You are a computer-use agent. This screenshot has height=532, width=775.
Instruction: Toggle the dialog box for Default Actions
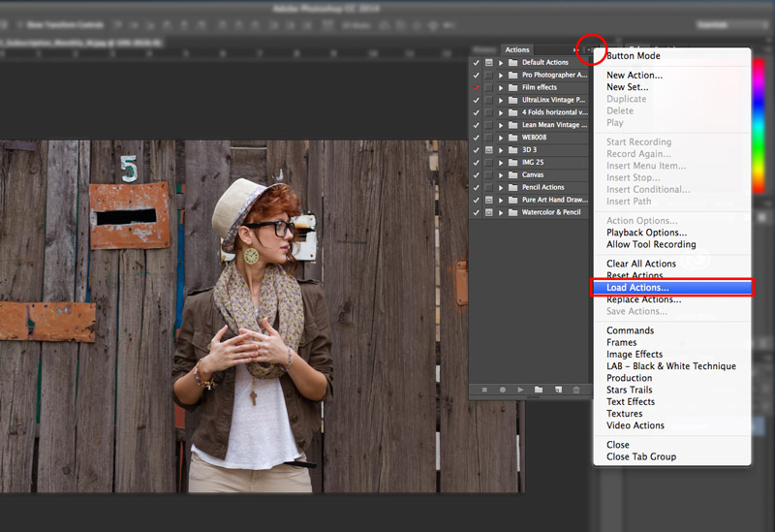coord(489,62)
